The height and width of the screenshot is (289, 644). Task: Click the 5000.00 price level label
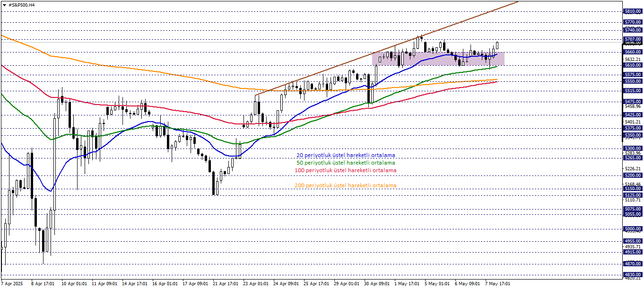tap(632, 229)
